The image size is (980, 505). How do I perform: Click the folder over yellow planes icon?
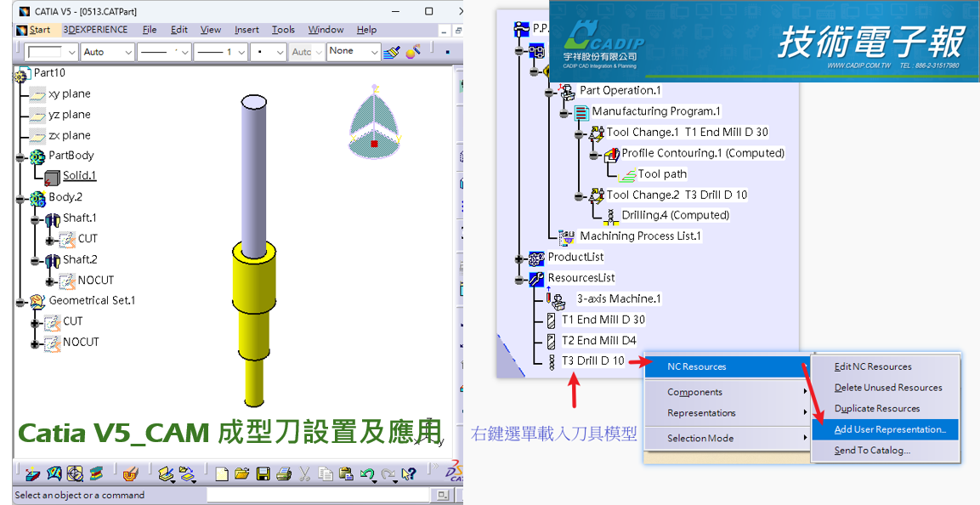[187, 474]
